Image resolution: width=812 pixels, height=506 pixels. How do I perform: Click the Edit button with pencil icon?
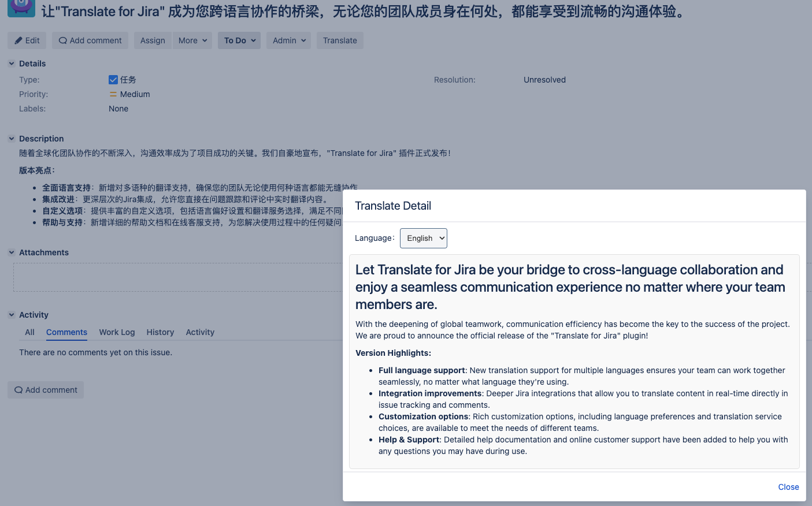click(x=27, y=40)
